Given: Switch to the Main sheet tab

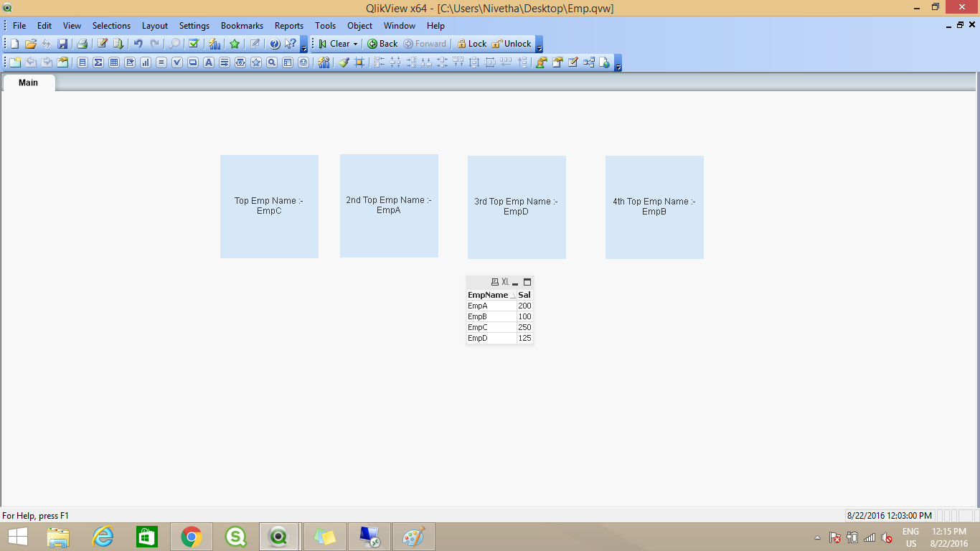Looking at the screenshot, I should [x=29, y=83].
